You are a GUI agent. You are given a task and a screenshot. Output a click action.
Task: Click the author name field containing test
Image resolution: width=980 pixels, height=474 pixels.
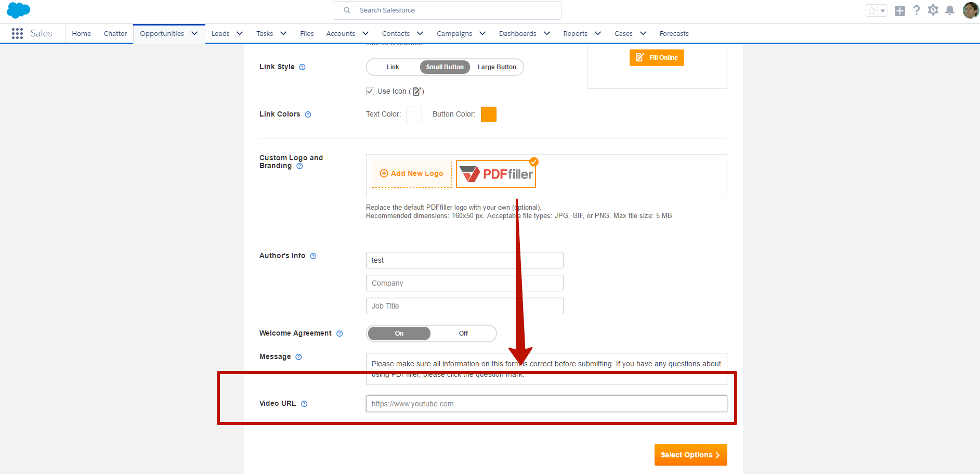pos(465,260)
